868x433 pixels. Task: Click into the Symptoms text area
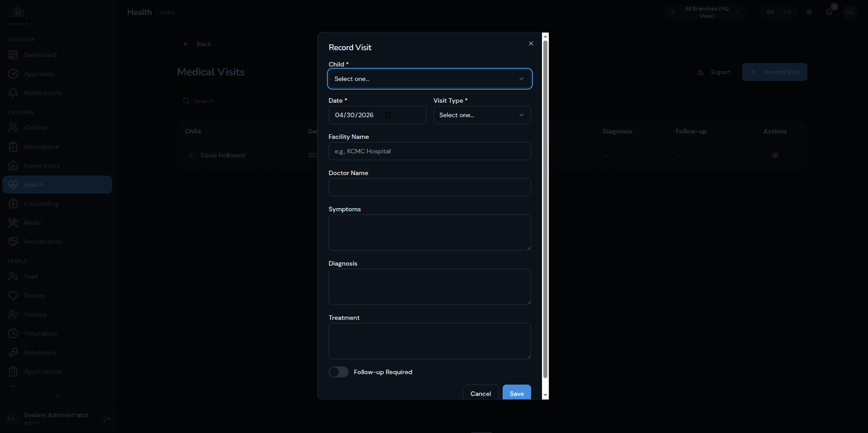[429, 233]
